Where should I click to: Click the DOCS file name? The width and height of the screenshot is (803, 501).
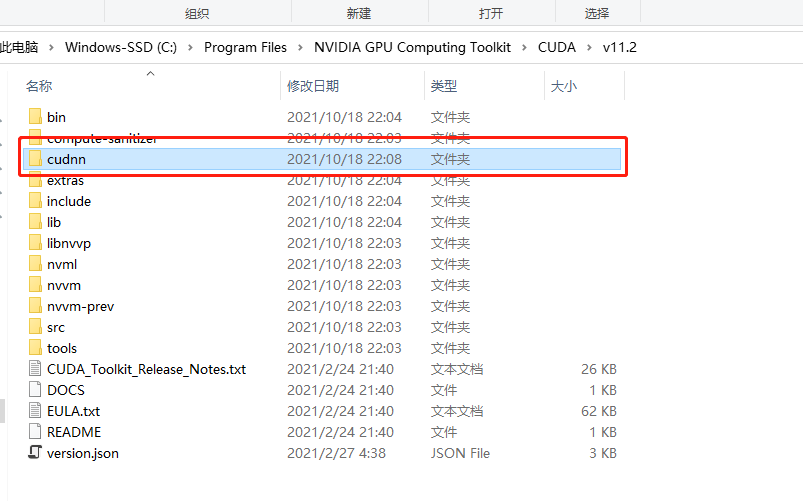[66, 390]
